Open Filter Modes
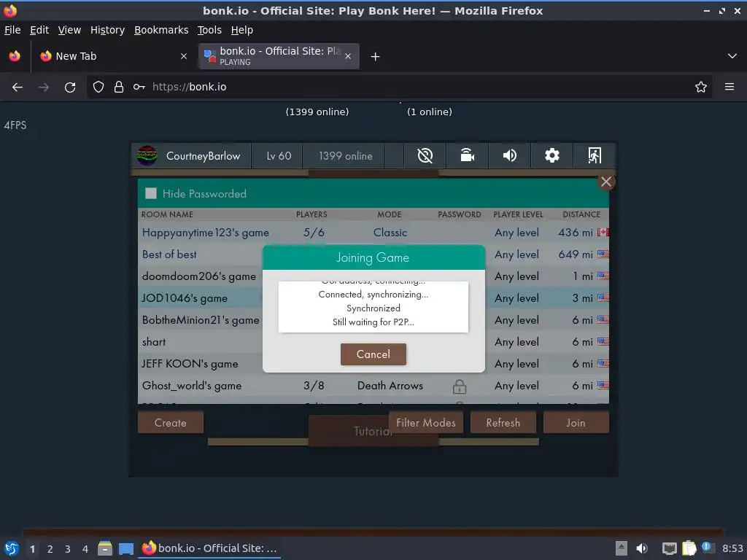The height and width of the screenshot is (560, 747). click(x=426, y=422)
